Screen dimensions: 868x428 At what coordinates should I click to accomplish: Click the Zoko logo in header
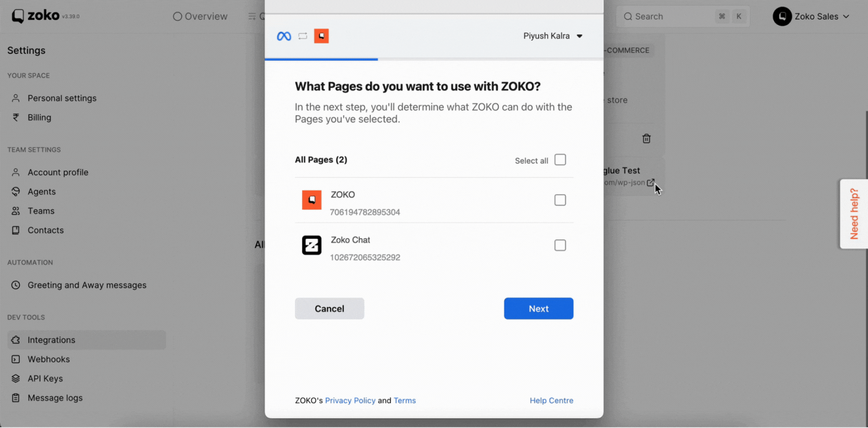point(36,16)
